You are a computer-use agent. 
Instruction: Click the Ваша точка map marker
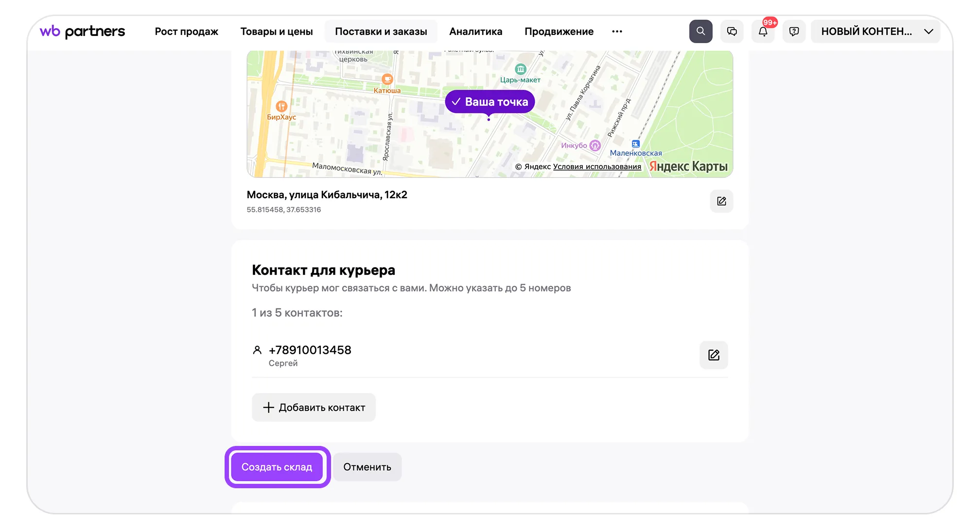click(x=490, y=102)
